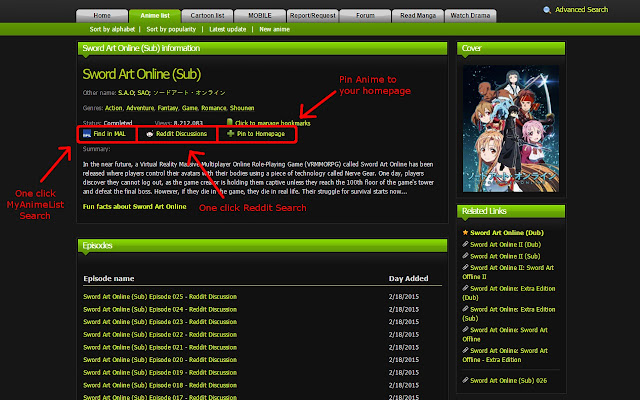640x400 pixels.
Task: Open Sword Art Online II: Sword Art Offline II
Action: click(508, 272)
